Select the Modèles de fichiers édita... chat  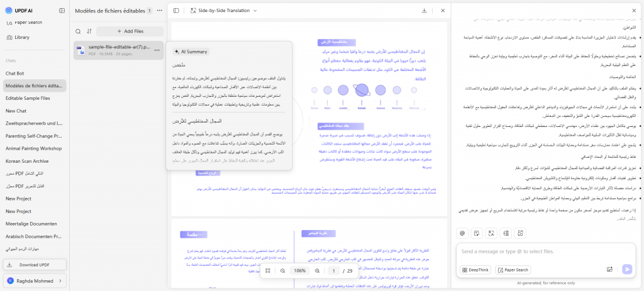point(35,85)
